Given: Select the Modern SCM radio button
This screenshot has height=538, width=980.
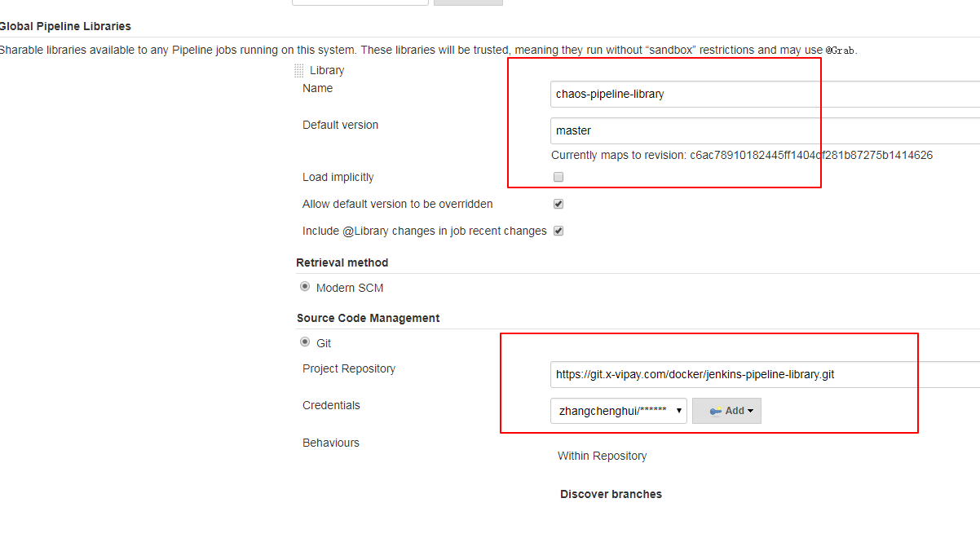Looking at the screenshot, I should tap(305, 287).
